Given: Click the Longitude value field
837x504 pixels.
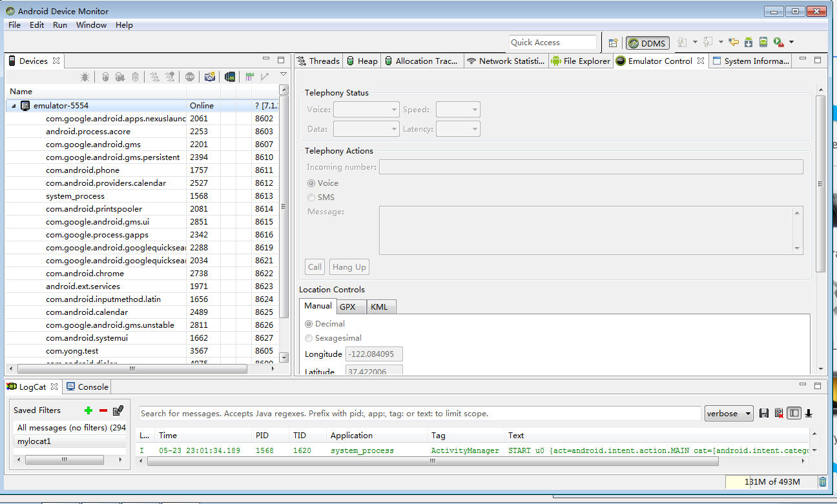Looking at the screenshot, I should click(375, 354).
